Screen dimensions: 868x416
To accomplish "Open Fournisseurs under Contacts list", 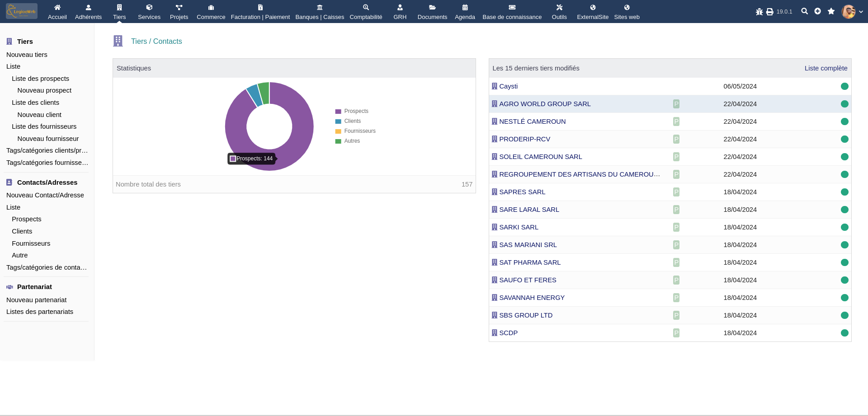I will coord(31,243).
